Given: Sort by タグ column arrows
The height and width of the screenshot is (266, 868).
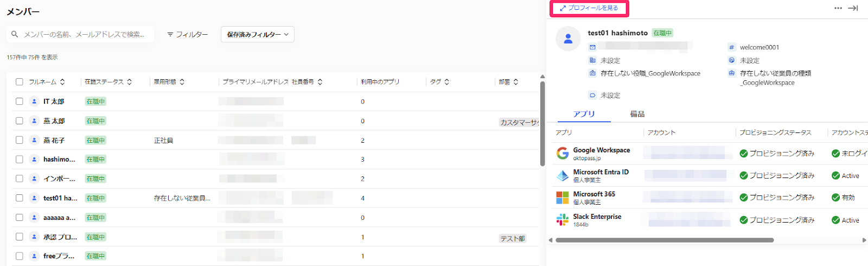Looking at the screenshot, I should click(446, 82).
